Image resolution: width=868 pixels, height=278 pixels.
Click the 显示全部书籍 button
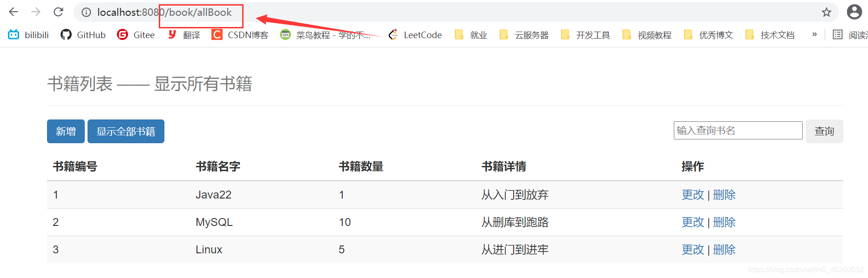(126, 131)
